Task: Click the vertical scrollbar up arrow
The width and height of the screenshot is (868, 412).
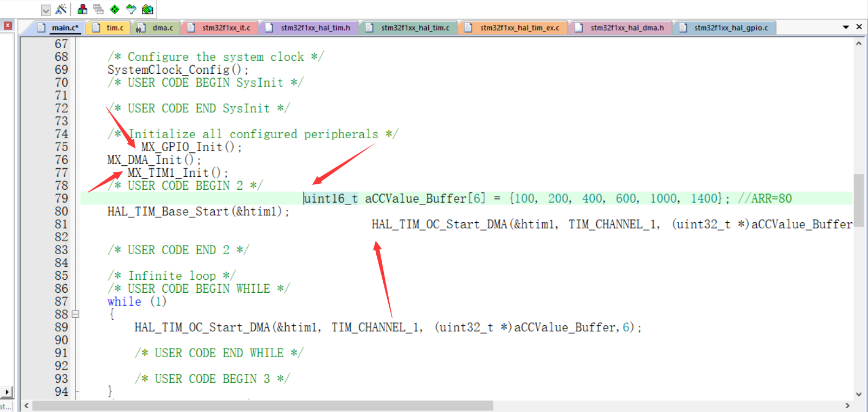Action: coord(859,43)
